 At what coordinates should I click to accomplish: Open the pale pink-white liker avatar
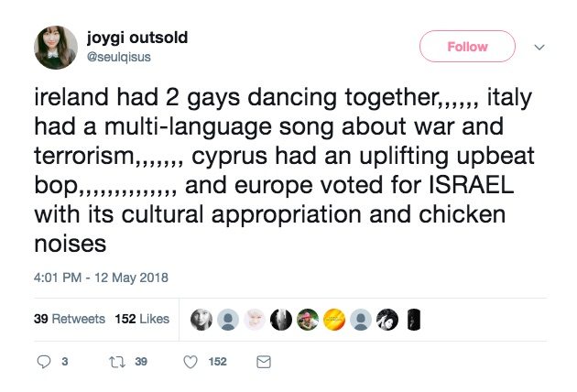coord(255,319)
